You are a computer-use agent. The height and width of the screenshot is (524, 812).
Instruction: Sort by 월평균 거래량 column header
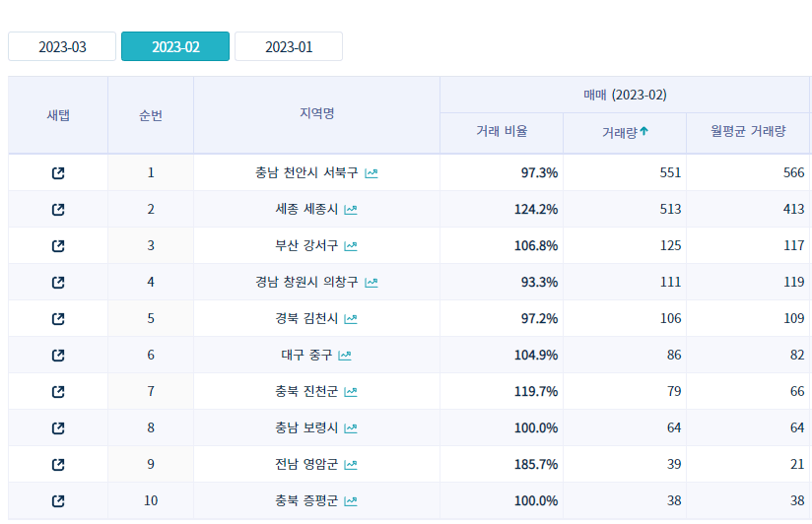pos(748,132)
